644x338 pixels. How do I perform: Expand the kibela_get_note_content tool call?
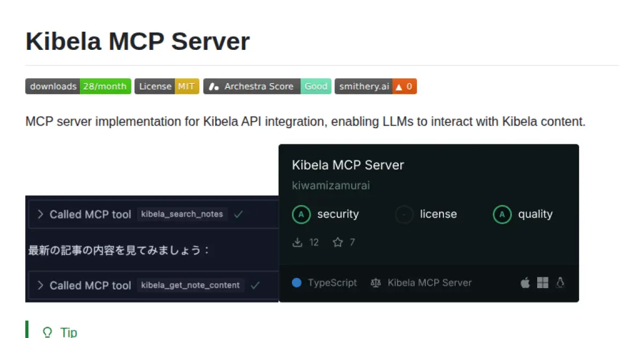coord(40,285)
